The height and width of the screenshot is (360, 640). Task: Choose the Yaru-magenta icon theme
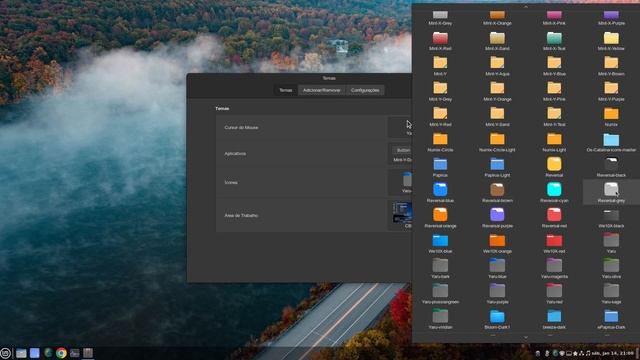click(x=554, y=269)
